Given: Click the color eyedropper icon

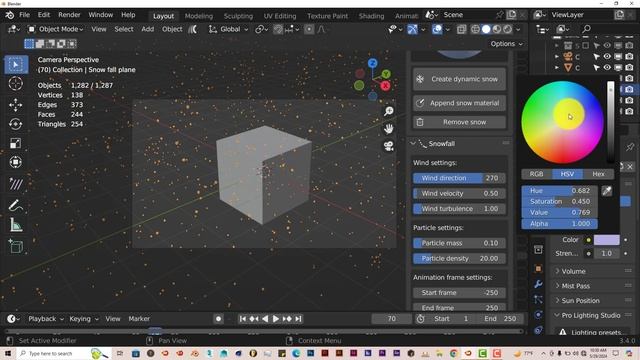Looking at the screenshot, I should pyautogui.click(x=607, y=191).
